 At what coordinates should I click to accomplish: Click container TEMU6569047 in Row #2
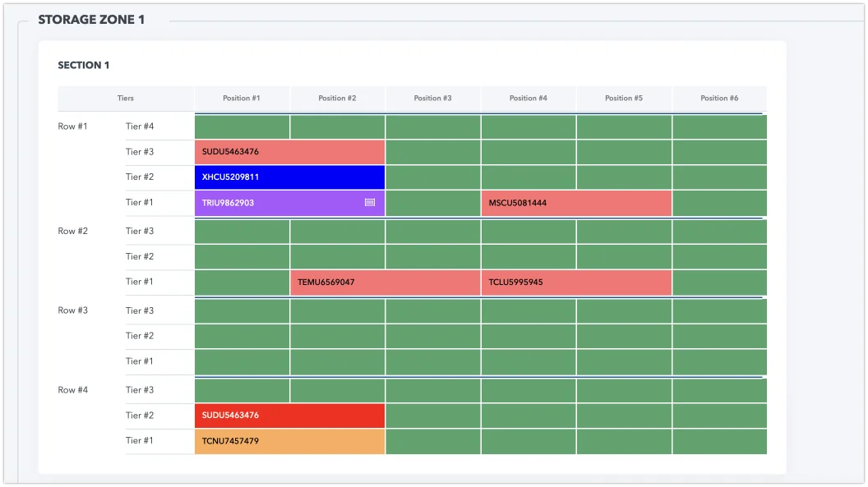(x=385, y=282)
